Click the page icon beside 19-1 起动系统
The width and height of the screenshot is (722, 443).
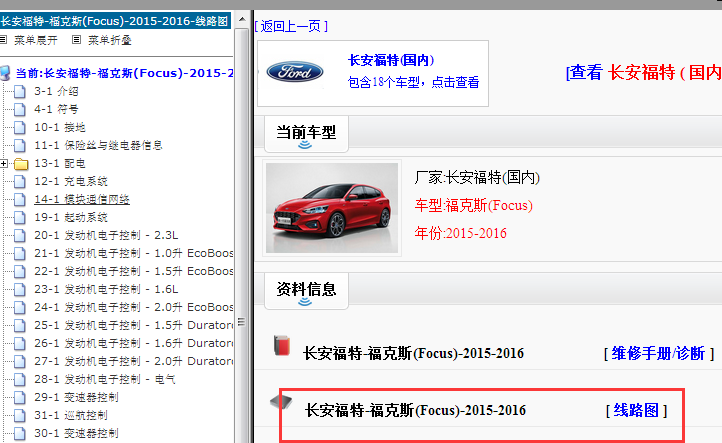pos(20,217)
